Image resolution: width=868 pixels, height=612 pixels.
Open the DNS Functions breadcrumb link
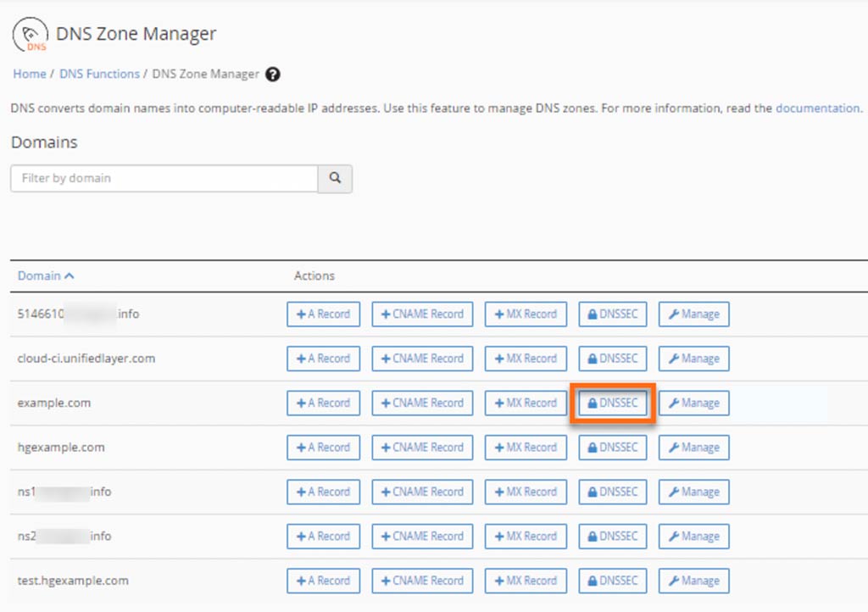[x=99, y=75]
